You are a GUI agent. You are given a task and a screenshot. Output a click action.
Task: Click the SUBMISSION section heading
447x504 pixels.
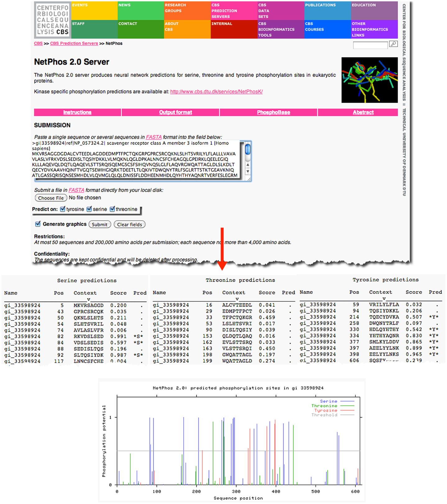[52, 125]
